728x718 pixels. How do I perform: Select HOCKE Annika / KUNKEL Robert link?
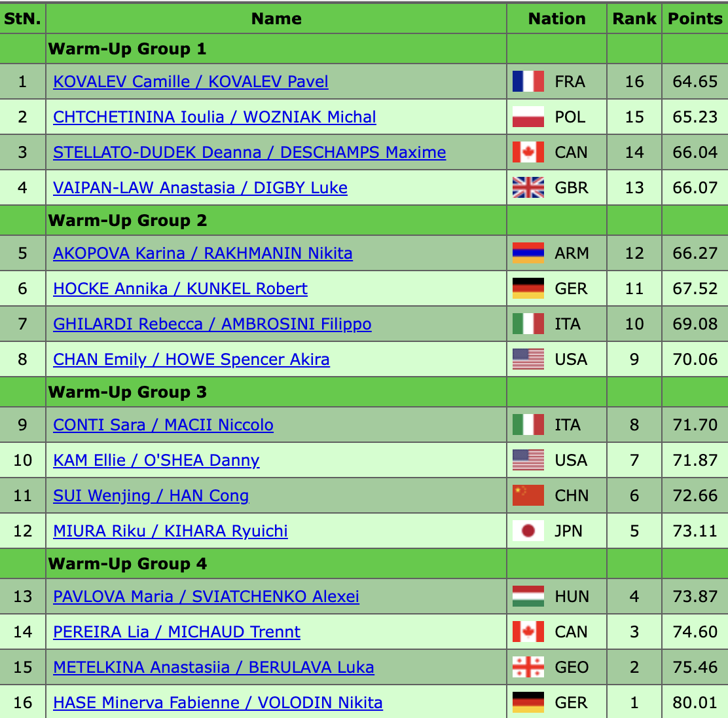pos(180,289)
